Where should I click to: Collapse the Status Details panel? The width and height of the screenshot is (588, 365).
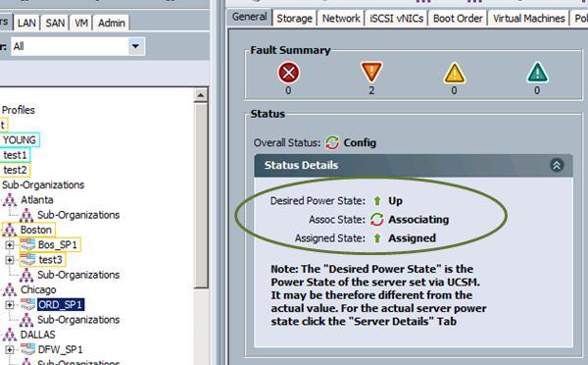(x=557, y=165)
